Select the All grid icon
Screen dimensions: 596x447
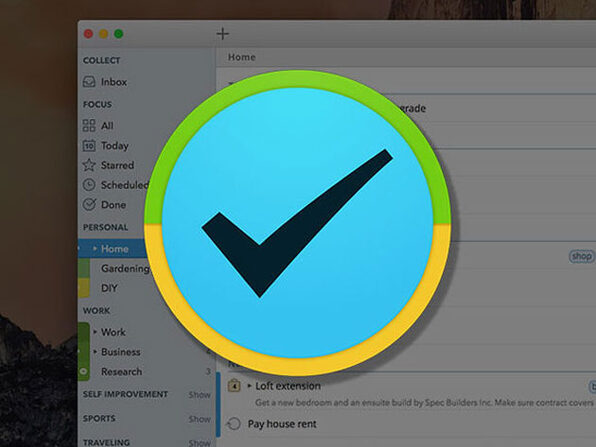pyautogui.click(x=89, y=125)
